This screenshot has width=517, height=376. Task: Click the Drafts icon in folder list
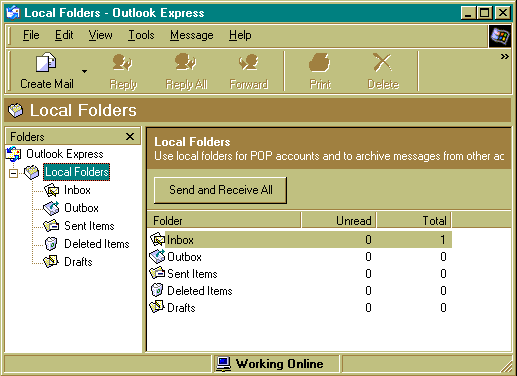pyautogui.click(x=157, y=307)
